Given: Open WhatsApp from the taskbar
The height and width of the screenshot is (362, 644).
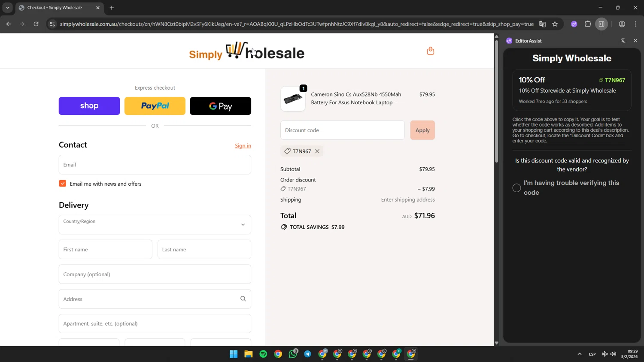Looking at the screenshot, I should 293,354.
